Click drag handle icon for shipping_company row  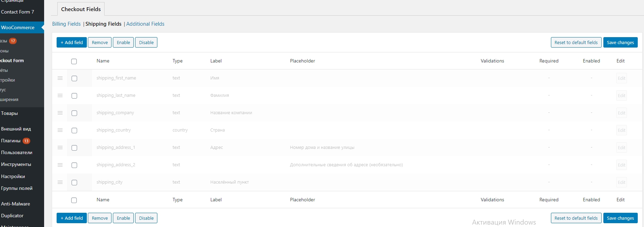[x=60, y=113]
